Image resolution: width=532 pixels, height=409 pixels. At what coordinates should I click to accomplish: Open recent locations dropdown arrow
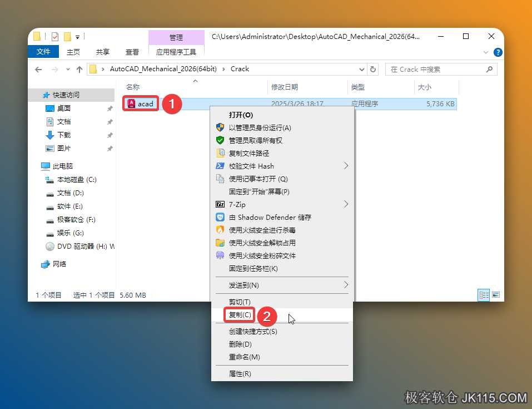pyautogui.click(x=68, y=70)
